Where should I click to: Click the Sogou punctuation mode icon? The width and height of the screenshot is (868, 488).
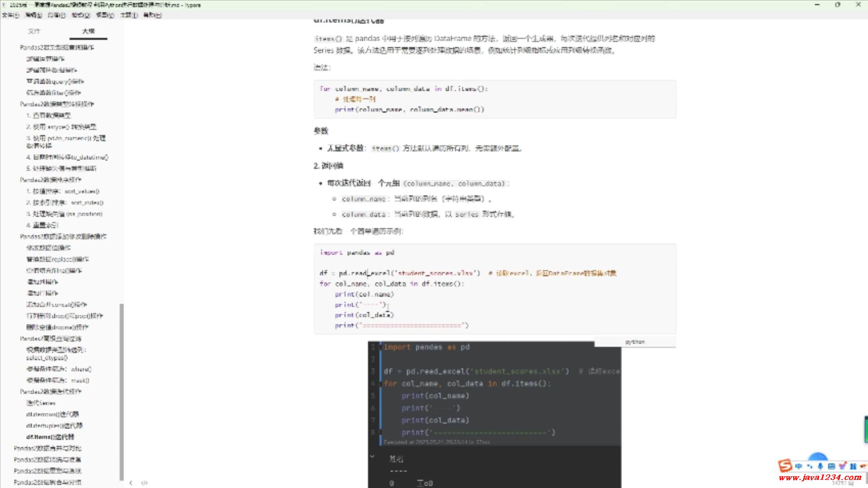coord(809,466)
